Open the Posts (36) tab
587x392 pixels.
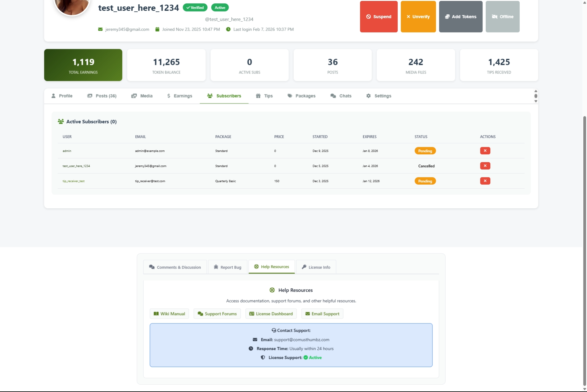pyautogui.click(x=102, y=96)
